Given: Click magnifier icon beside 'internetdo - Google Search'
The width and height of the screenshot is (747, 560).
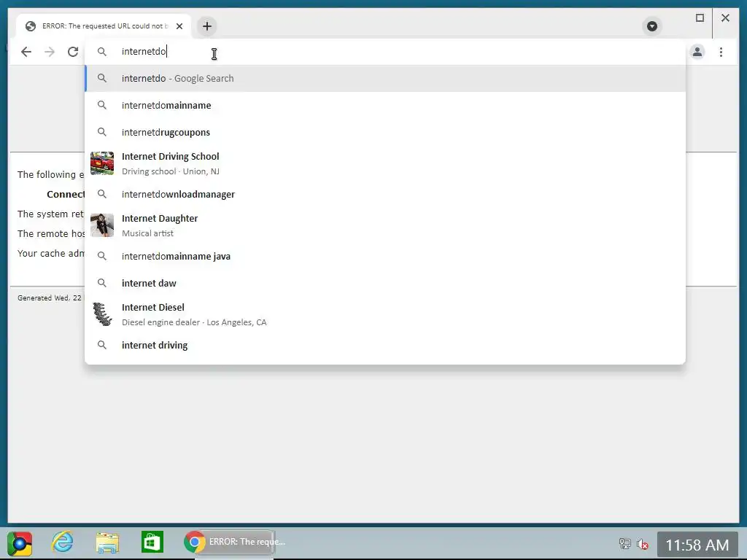Looking at the screenshot, I should [102, 77].
